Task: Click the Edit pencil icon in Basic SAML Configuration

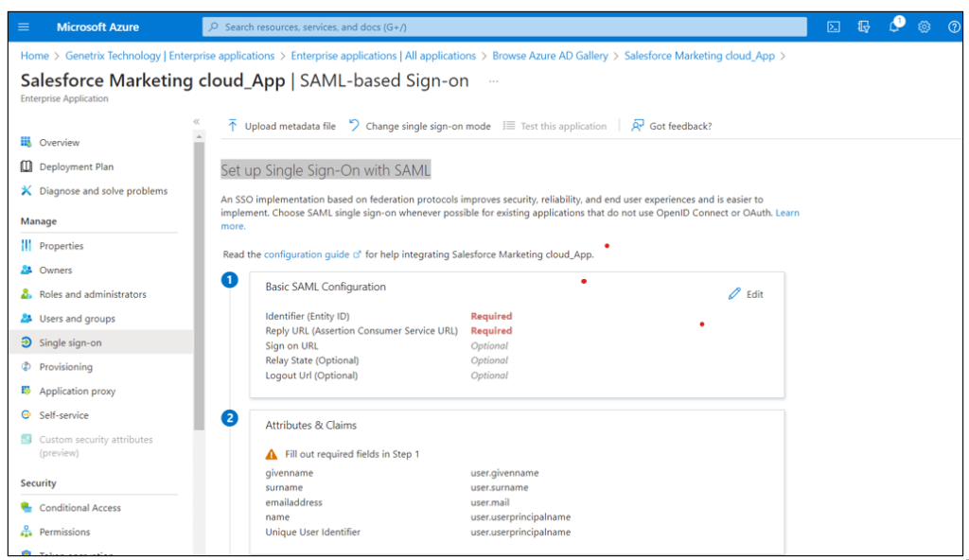Action: click(734, 293)
